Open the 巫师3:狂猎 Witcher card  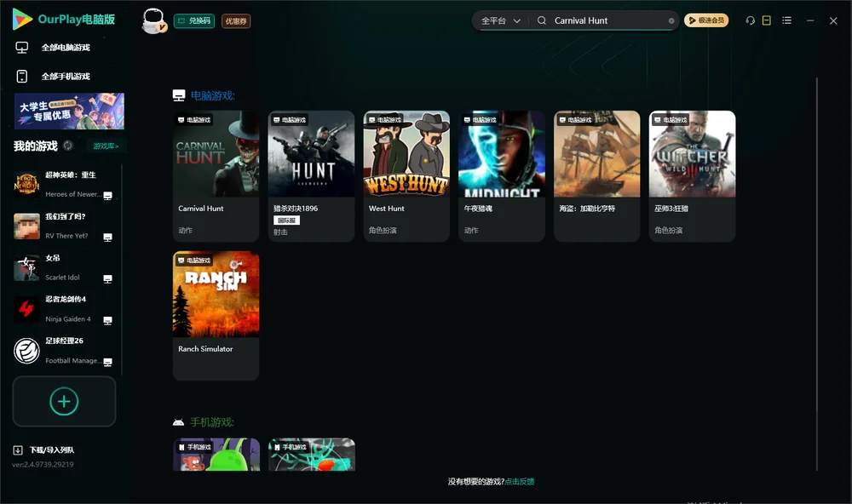pyautogui.click(x=692, y=176)
